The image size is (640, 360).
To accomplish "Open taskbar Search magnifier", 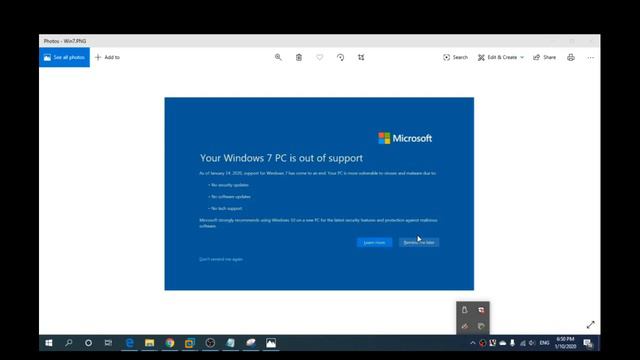I will [x=69, y=343].
